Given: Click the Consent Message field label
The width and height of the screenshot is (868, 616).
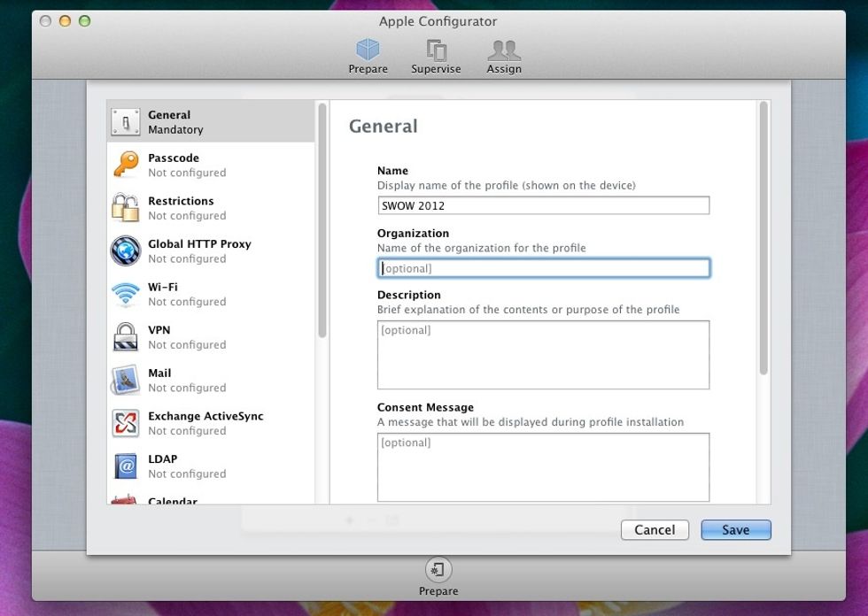Looking at the screenshot, I should [425, 407].
